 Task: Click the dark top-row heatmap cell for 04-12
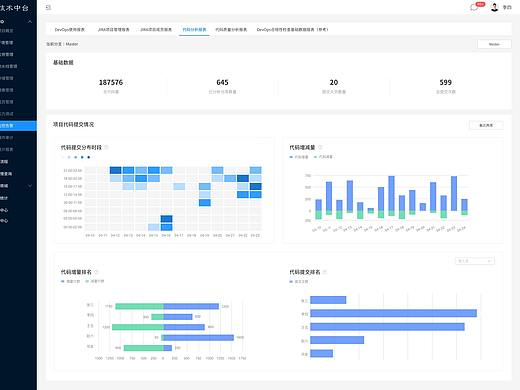tap(115, 170)
